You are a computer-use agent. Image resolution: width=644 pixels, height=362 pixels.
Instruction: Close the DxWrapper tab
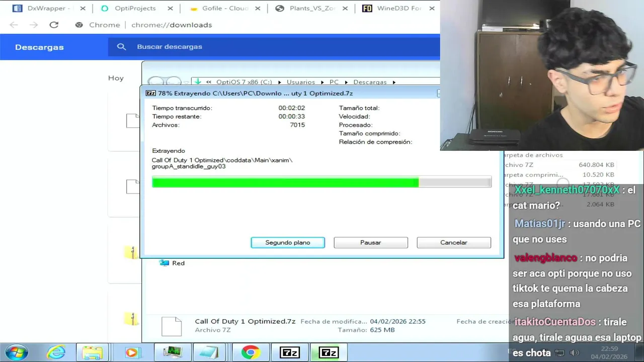point(83,8)
